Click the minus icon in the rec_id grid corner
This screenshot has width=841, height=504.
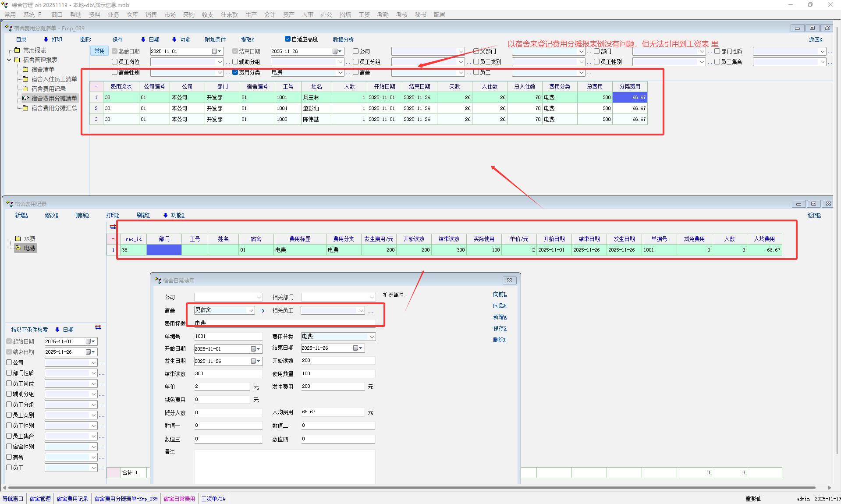click(113, 239)
